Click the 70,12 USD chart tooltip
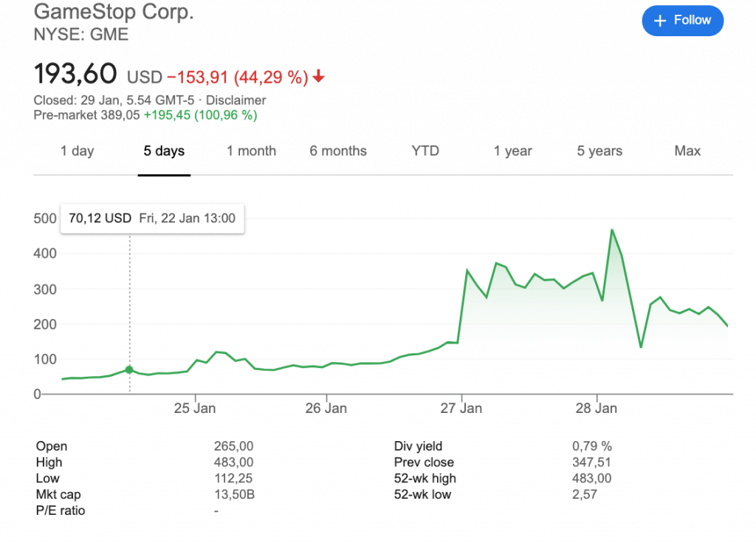 (x=152, y=218)
